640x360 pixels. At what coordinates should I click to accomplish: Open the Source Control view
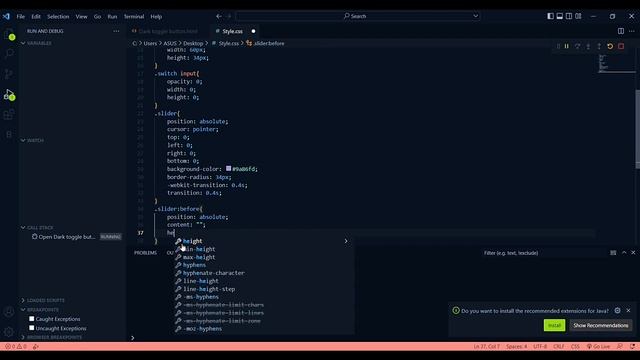tap(9, 74)
